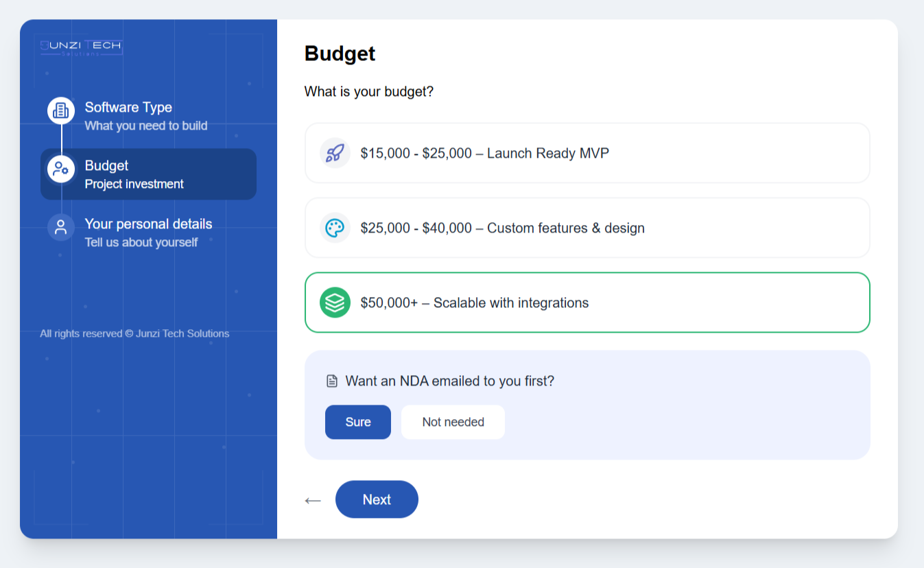Image resolution: width=924 pixels, height=568 pixels.
Task: Choose Sure for the NDA email
Action: pyautogui.click(x=357, y=422)
